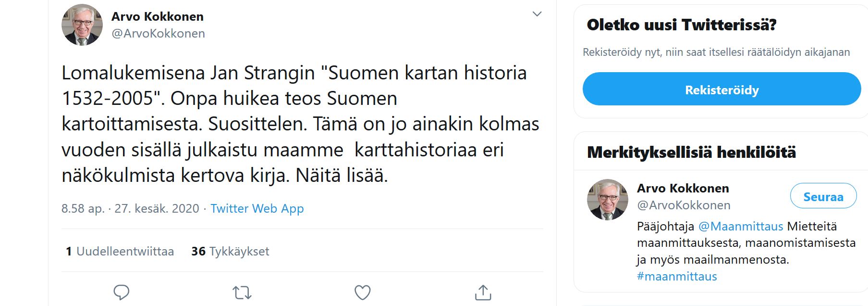
Task: Open Twitter Web App source link
Action: (257, 208)
